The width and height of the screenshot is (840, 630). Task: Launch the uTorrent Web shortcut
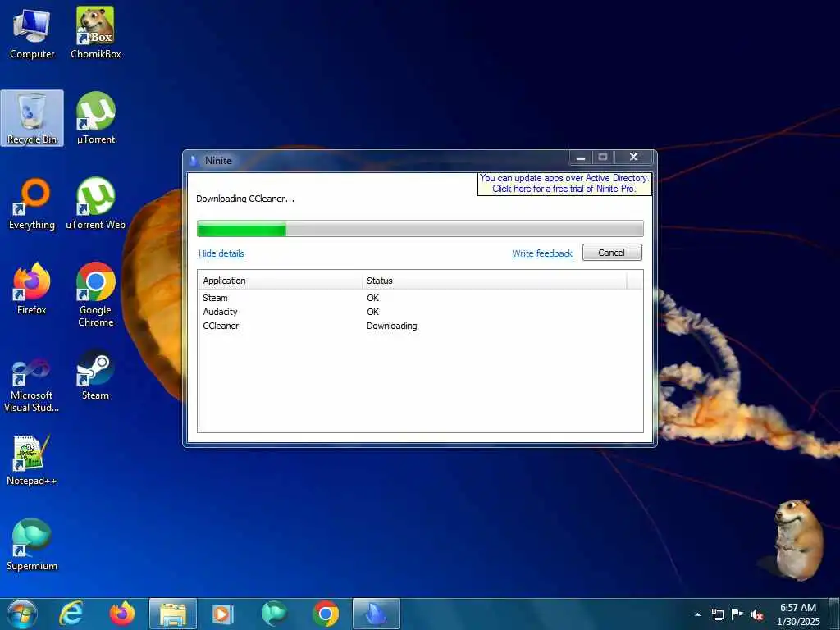[x=95, y=204]
